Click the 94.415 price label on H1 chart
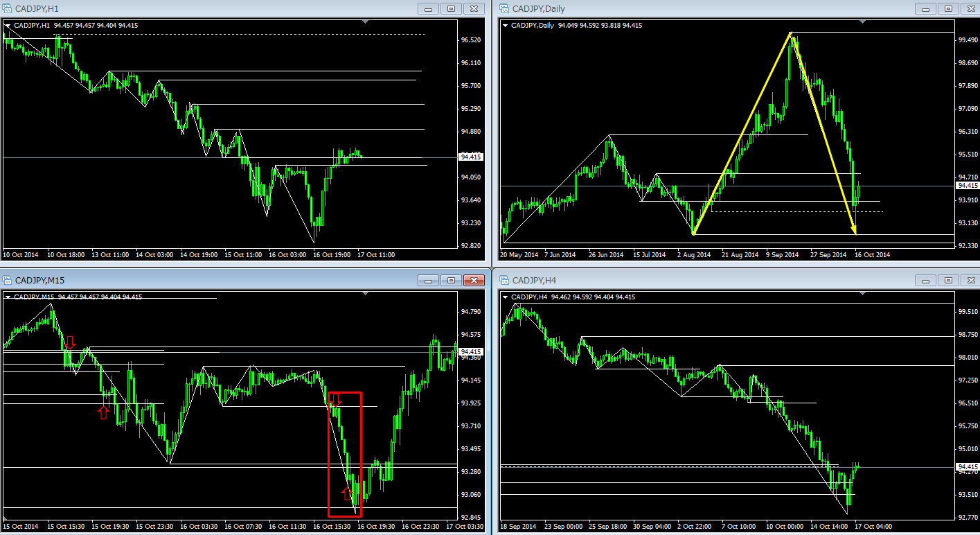 472,157
